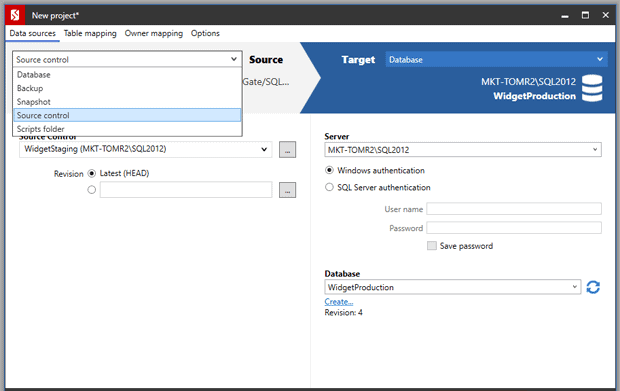Maximize the New project window
This screenshot has height=391, width=620.
(x=585, y=15)
